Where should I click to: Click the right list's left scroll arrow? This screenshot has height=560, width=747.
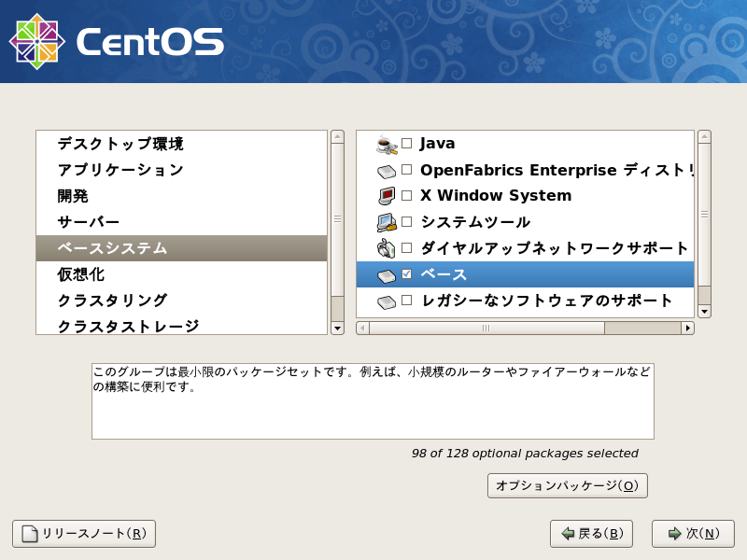pyautogui.click(x=362, y=328)
